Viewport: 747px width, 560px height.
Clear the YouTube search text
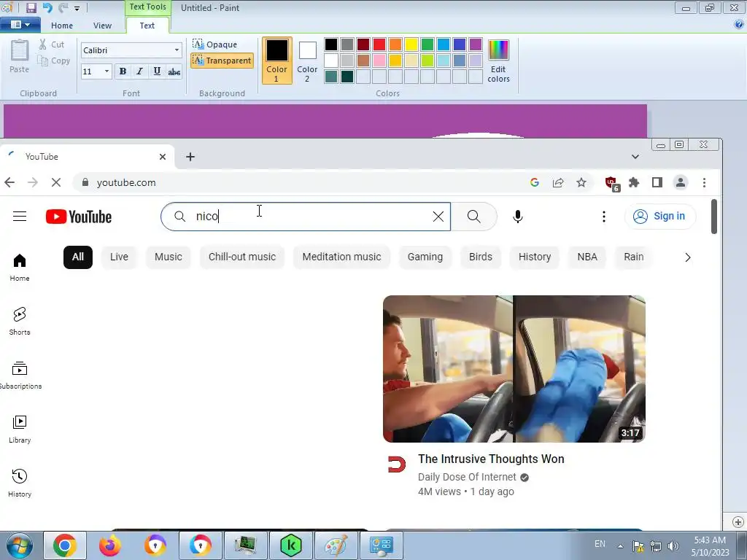(438, 217)
